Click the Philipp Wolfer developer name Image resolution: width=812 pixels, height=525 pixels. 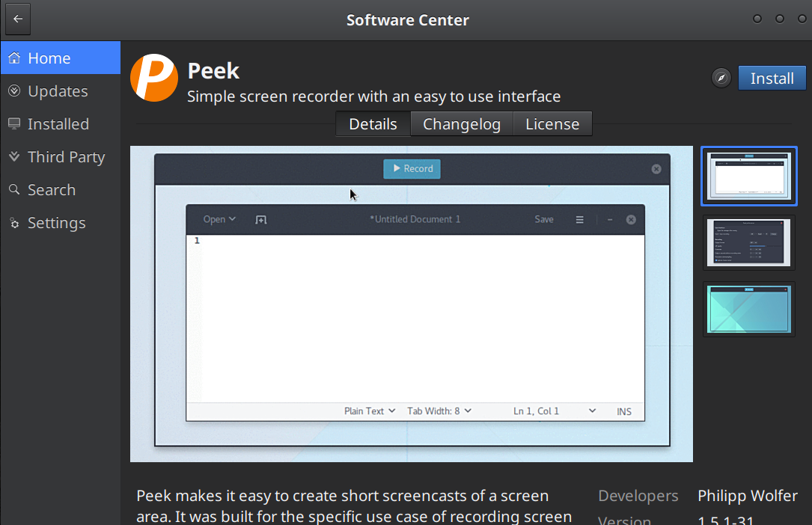[748, 496]
